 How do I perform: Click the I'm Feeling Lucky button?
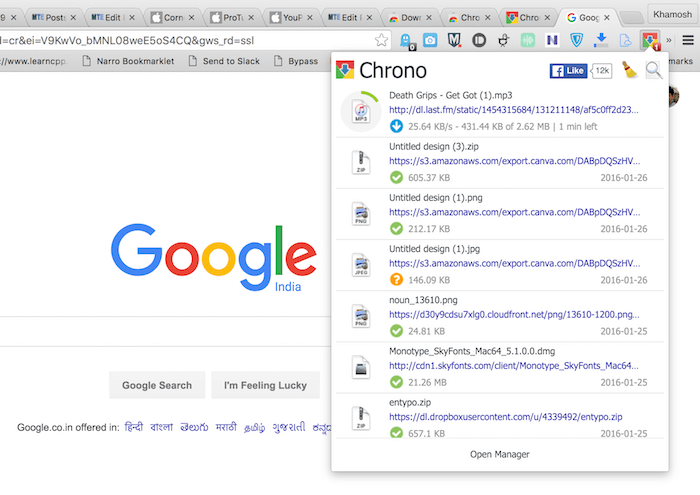265,385
